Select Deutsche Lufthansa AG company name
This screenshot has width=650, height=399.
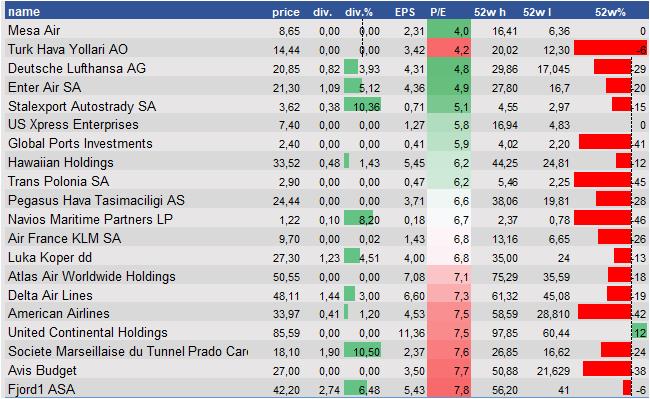[x=77, y=68]
